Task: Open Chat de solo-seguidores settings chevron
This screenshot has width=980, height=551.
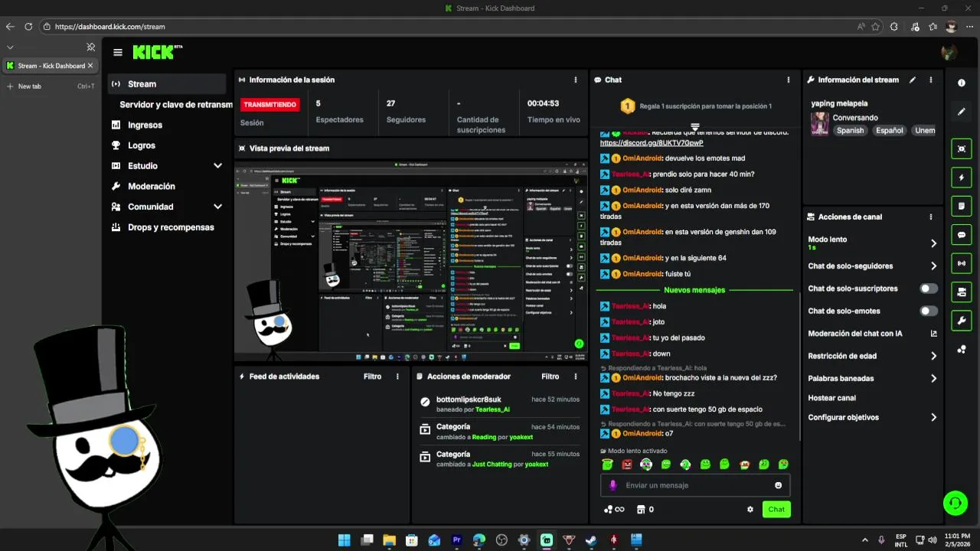Action: click(933, 266)
